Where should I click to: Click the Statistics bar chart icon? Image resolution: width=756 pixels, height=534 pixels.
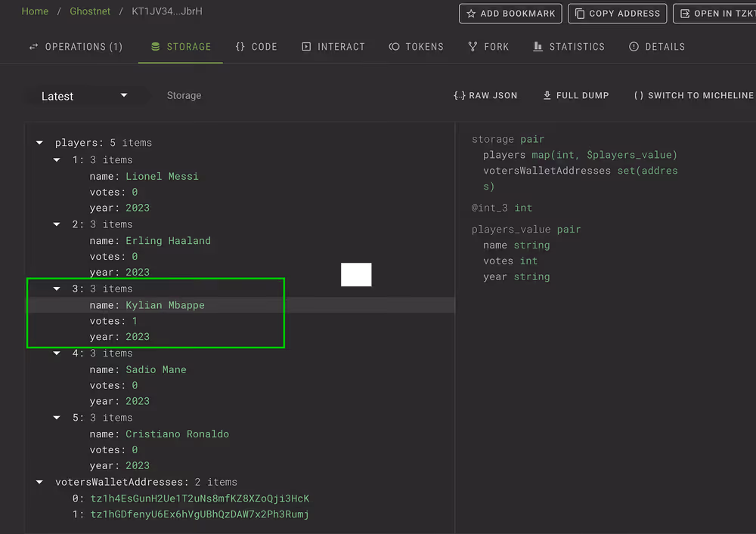538,47
